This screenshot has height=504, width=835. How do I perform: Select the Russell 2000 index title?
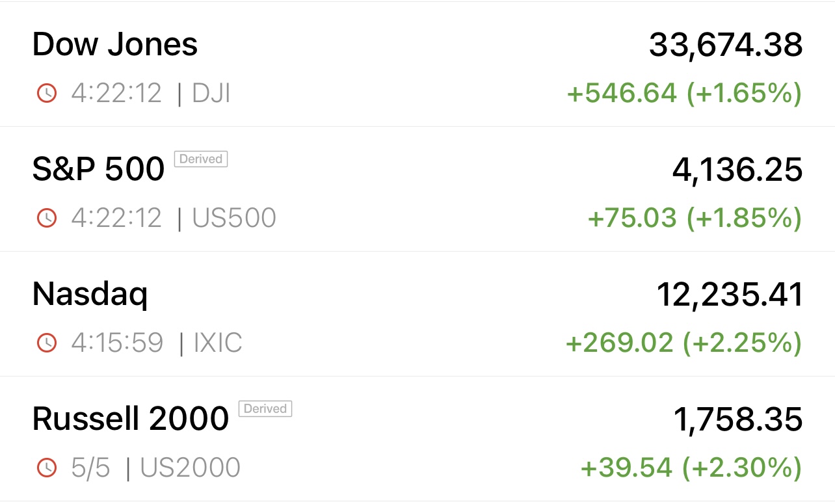point(131,419)
